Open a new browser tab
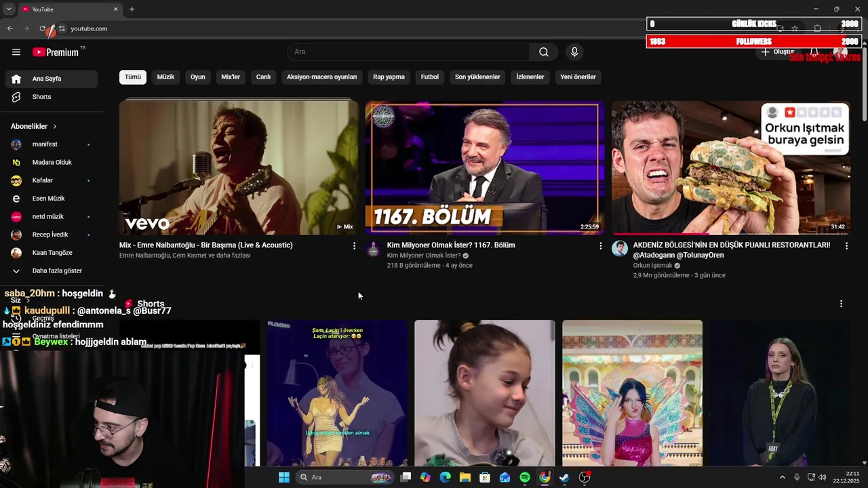The image size is (868, 488). 132,9
